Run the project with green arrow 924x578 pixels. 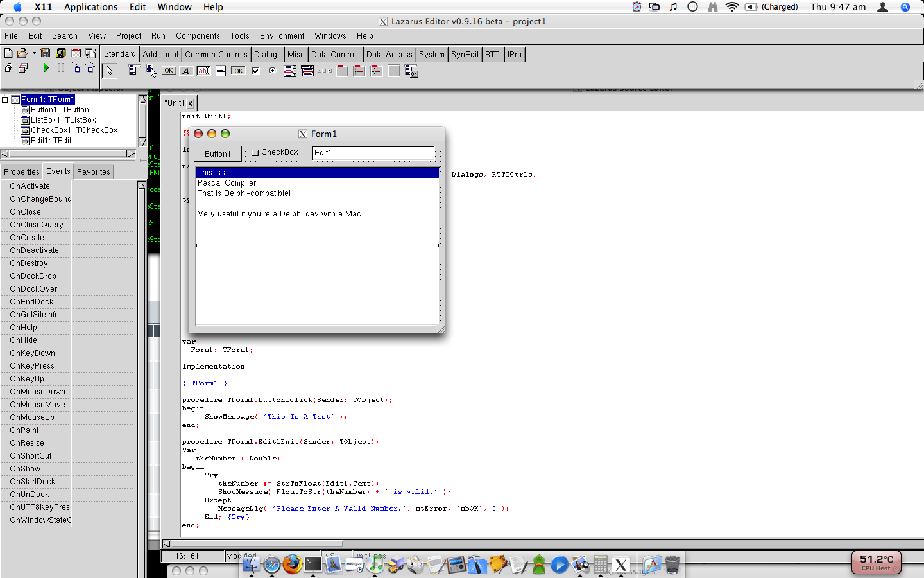coord(46,67)
